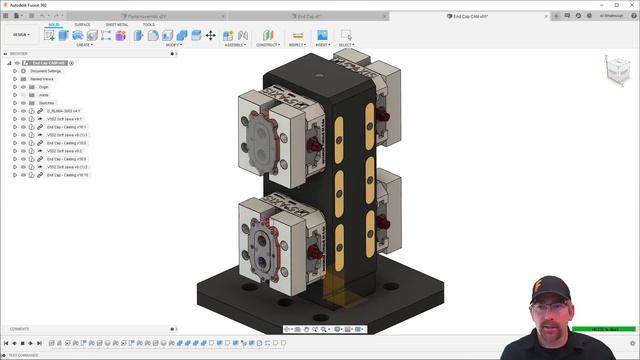Open the user account menu

pos(611,16)
